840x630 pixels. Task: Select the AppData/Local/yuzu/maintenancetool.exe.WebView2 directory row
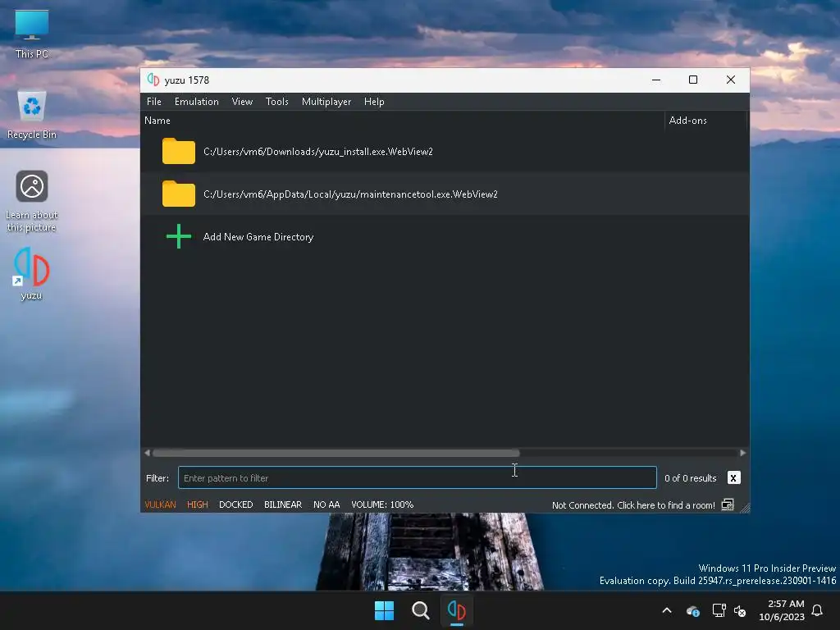pyautogui.click(x=445, y=194)
